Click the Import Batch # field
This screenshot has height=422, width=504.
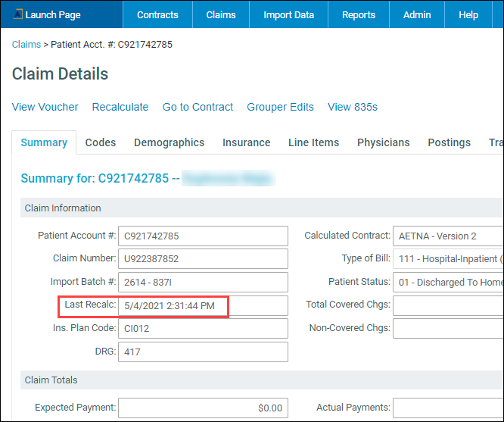click(203, 282)
